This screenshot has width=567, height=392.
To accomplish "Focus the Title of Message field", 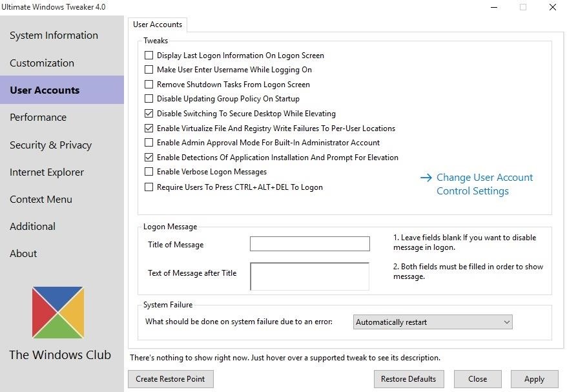I will 310,243.
